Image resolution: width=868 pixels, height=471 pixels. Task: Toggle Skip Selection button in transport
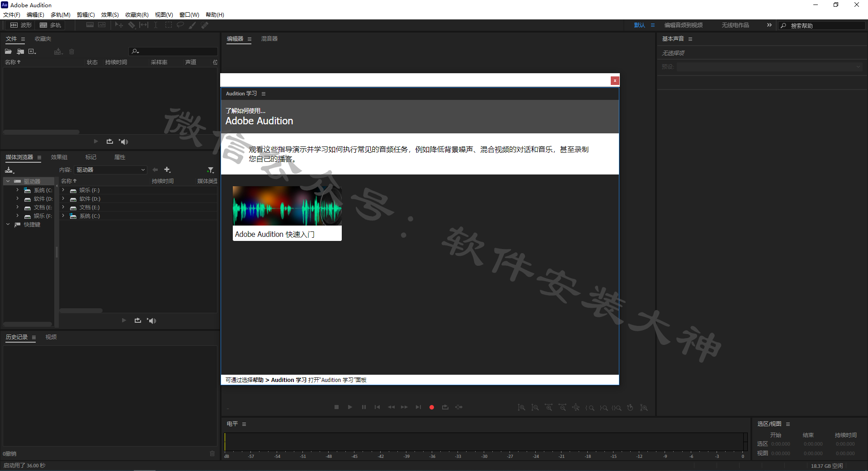[x=459, y=407]
